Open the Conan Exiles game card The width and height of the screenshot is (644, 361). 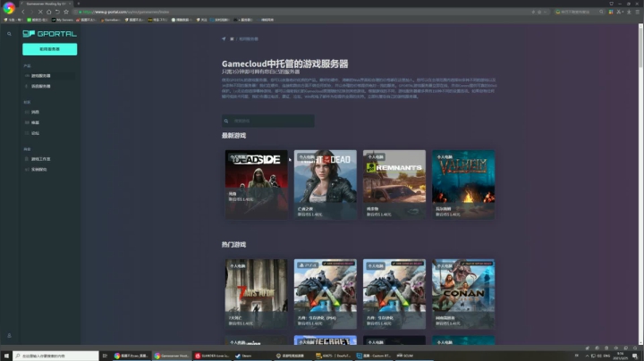tap(463, 294)
